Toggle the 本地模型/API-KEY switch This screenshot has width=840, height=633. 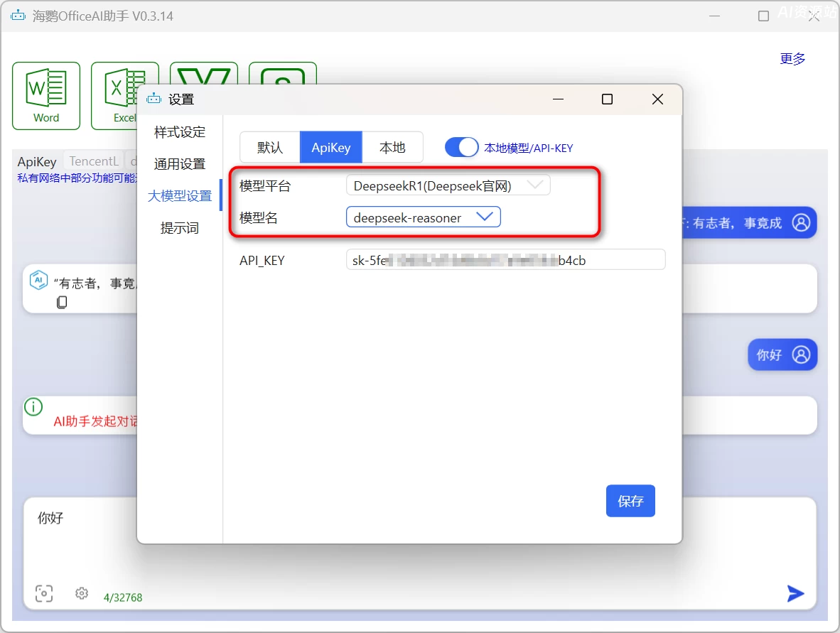462,147
